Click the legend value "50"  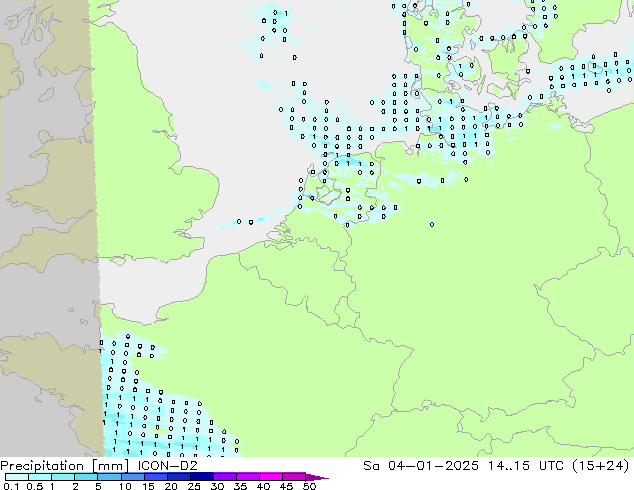click(x=309, y=486)
